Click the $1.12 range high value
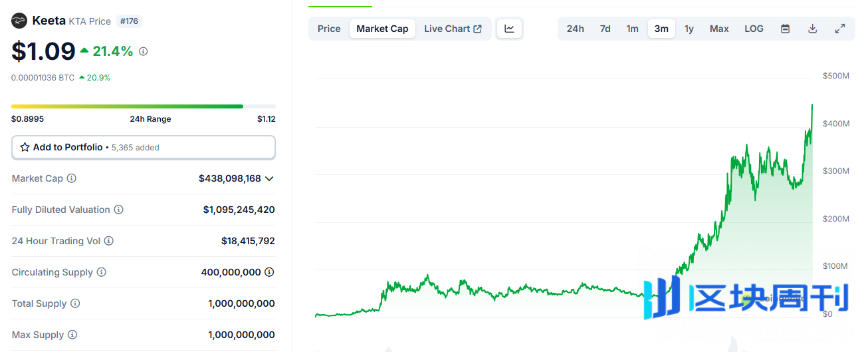 pos(267,119)
